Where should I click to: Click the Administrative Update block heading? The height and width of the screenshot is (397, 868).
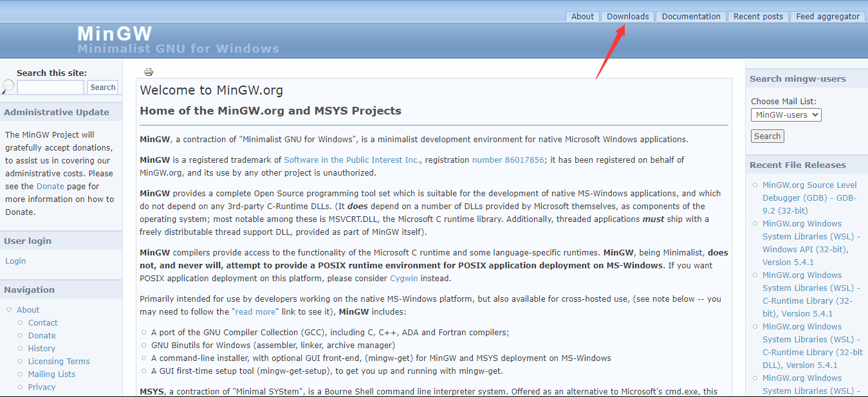57,112
